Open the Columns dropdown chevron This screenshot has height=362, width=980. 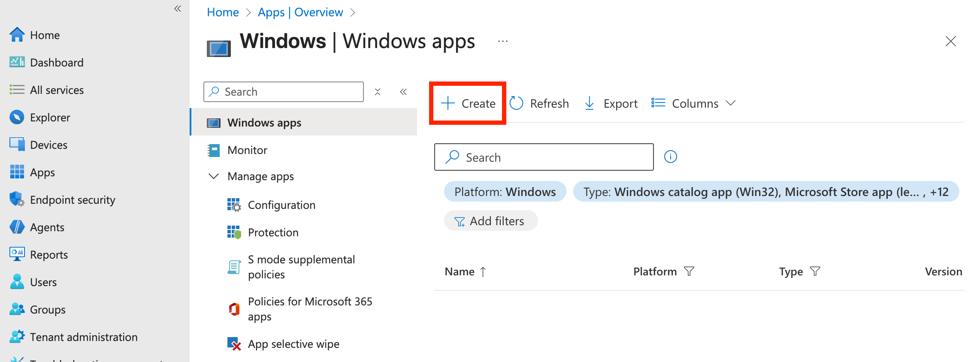[731, 103]
